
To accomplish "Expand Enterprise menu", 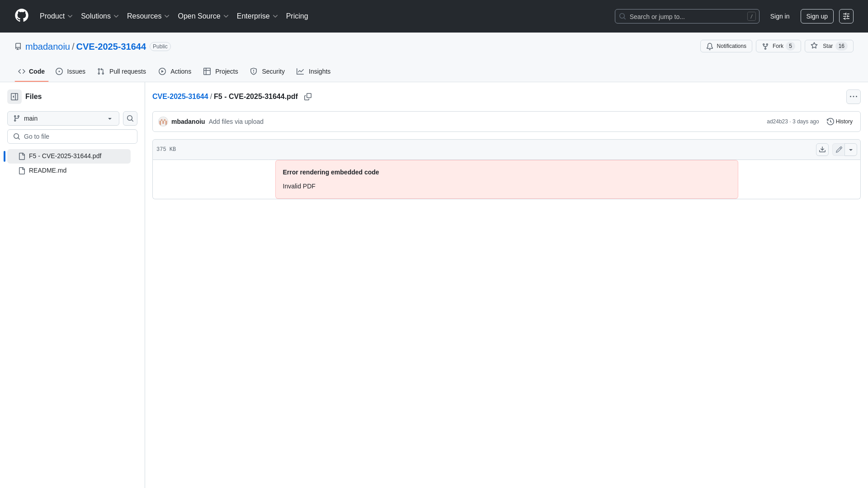I will coord(257,16).
